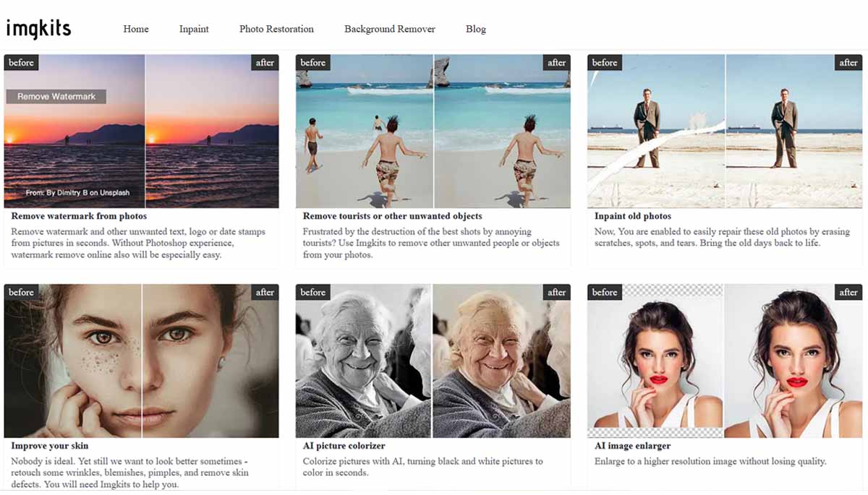Click the colorized elderly woman comparison image
This screenshot has height=495, width=868.
(x=433, y=361)
